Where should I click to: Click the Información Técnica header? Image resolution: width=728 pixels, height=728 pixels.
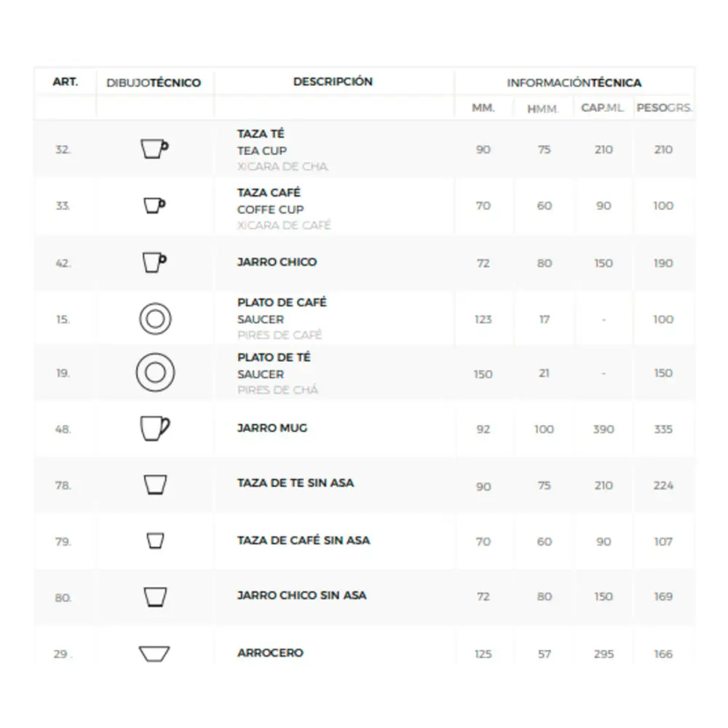pyautogui.click(x=574, y=82)
